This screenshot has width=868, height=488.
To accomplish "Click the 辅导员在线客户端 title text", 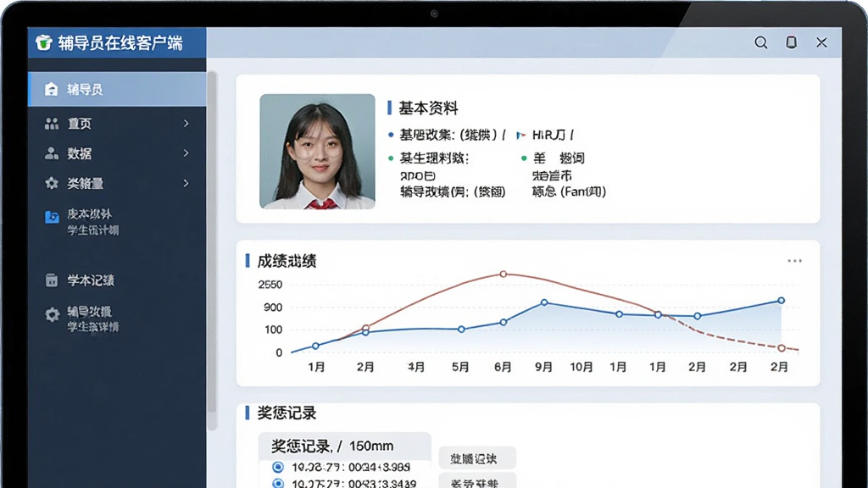I will [120, 42].
